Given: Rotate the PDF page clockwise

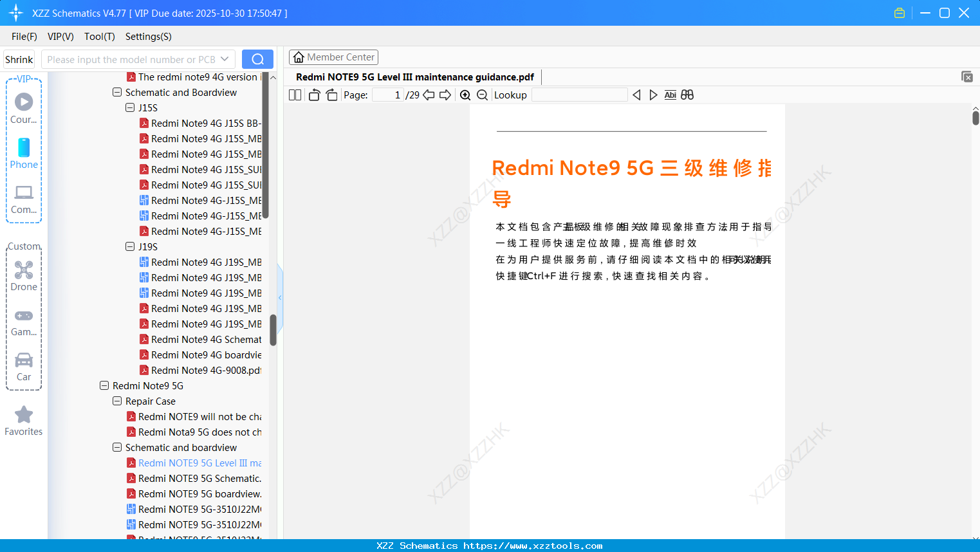Looking at the screenshot, I should pos(331,95).
